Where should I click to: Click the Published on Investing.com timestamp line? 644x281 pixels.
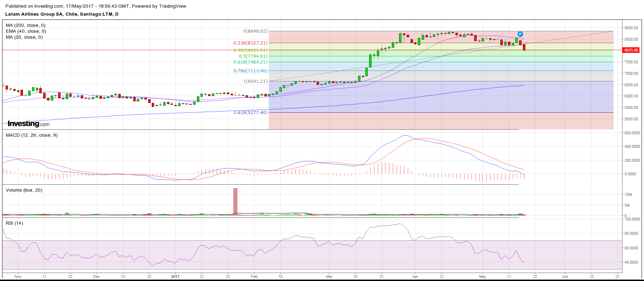tap(96, 6)
